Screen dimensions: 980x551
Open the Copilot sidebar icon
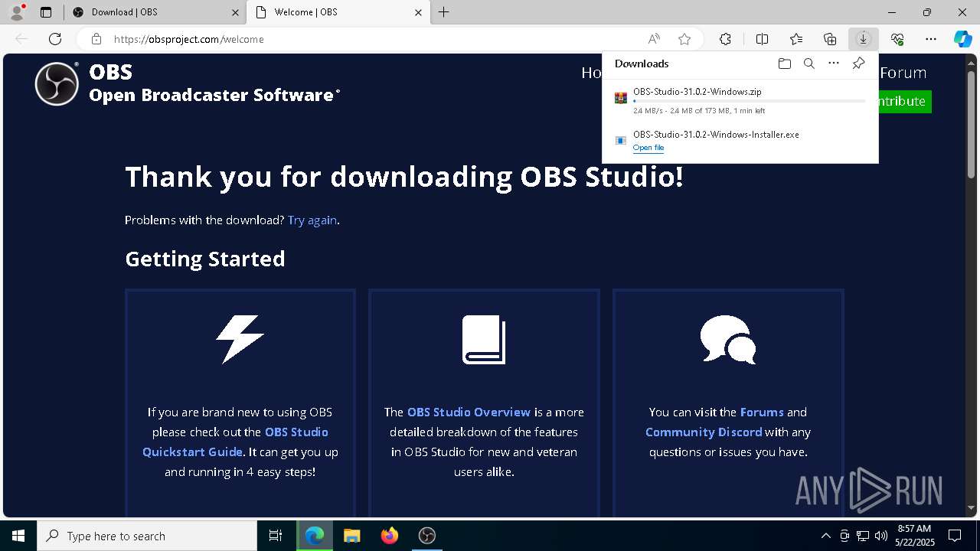[x=962, y=39]
